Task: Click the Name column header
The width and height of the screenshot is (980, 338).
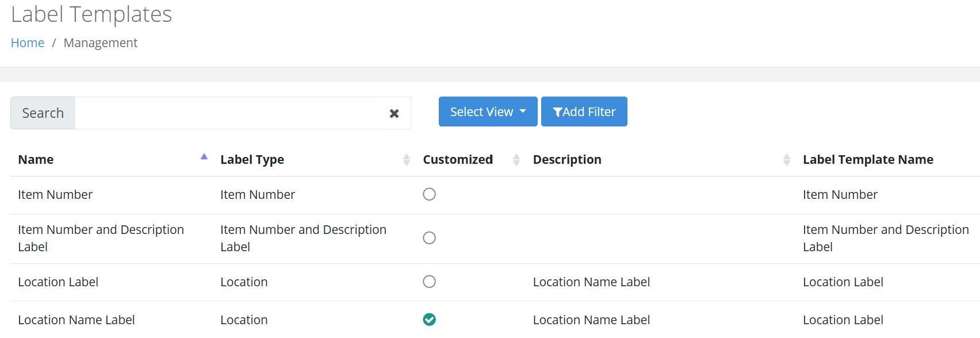Action: pyautogui.click(x=36, y=160)
